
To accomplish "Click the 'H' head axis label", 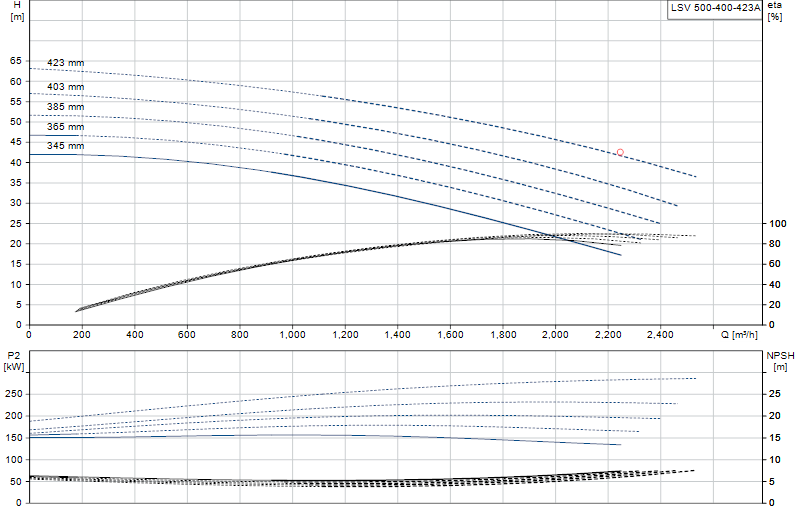I will tap(17, 5).
